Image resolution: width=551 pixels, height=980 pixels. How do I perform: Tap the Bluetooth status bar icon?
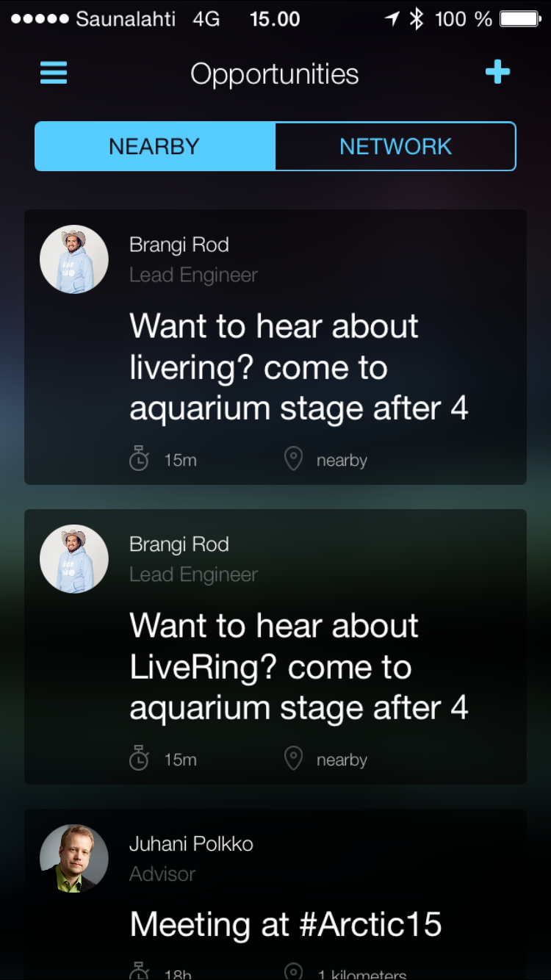[x=417, y=19]
